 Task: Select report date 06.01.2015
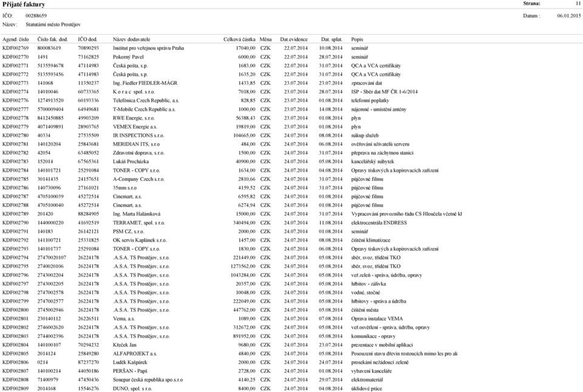click(x=569, y=16)
